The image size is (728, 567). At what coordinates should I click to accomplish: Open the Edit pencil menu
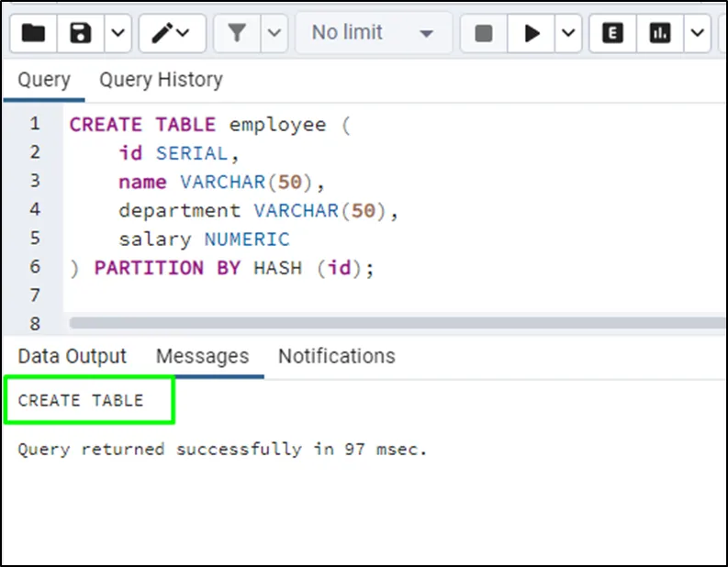point(172,34)
